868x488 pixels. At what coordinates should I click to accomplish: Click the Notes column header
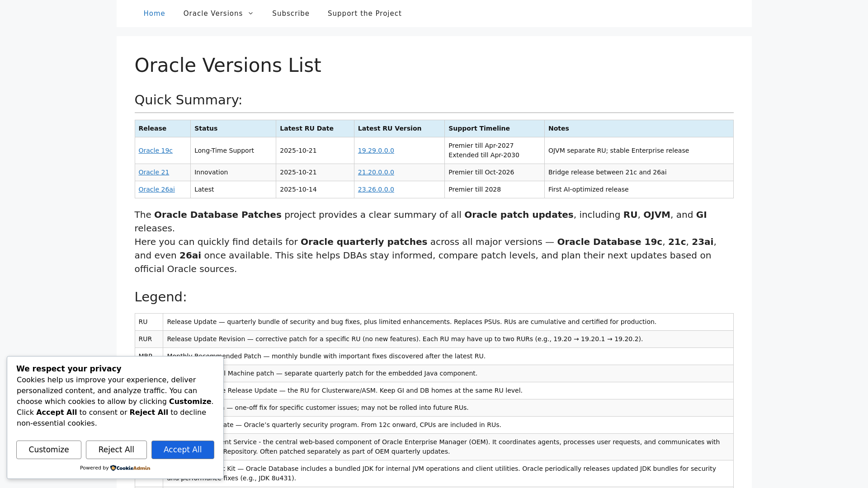pyautogui.click(x=639, y=128)
